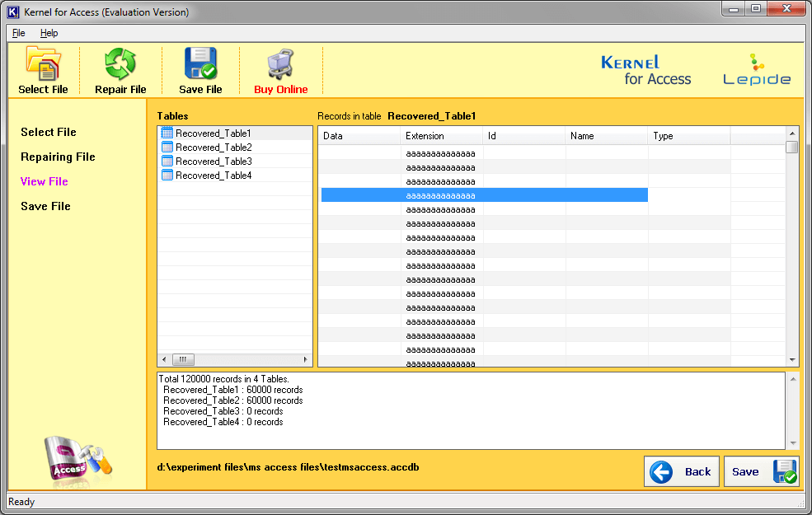Click the Kernel app icon in title bar
Screen dimensions: 812x515
click(13, 12)
